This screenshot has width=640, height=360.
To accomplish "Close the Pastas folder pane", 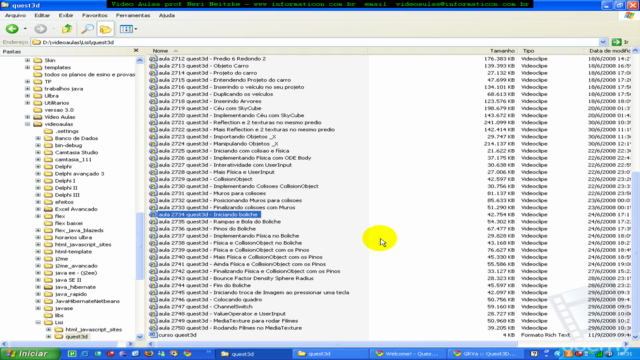I will 136,51.
